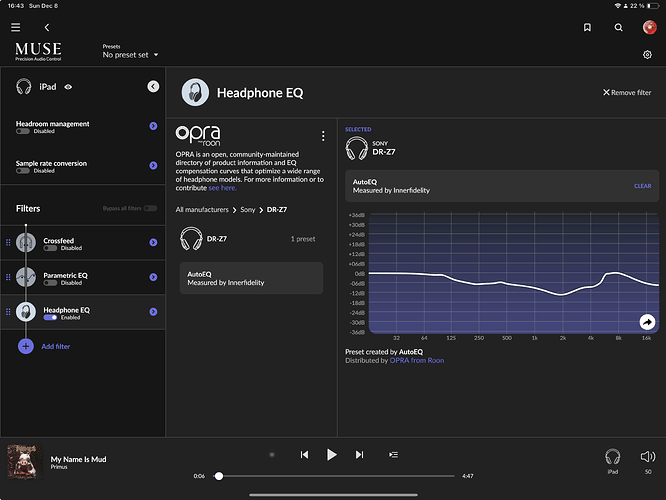666x500 pixels.
Task: Grab the Parametric EQ reorder handle
Action: tap(8, 277)
